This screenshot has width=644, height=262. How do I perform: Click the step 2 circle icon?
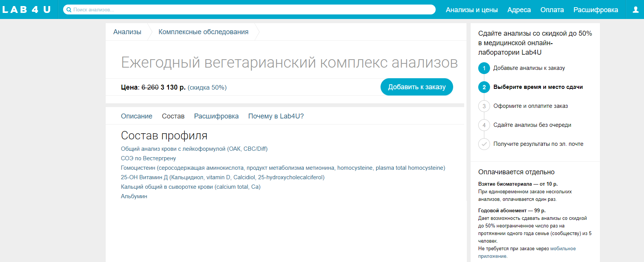pyautogui.click(x=484, y=87)
